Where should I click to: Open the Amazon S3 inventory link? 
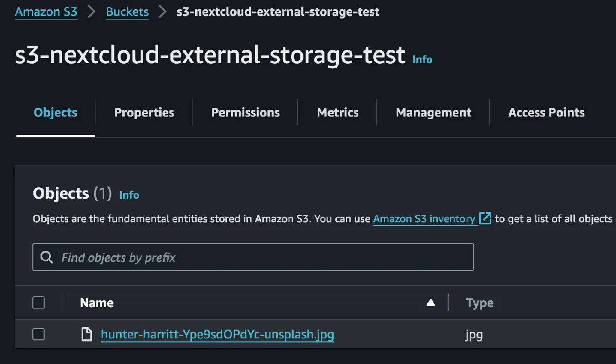[424, 219]
